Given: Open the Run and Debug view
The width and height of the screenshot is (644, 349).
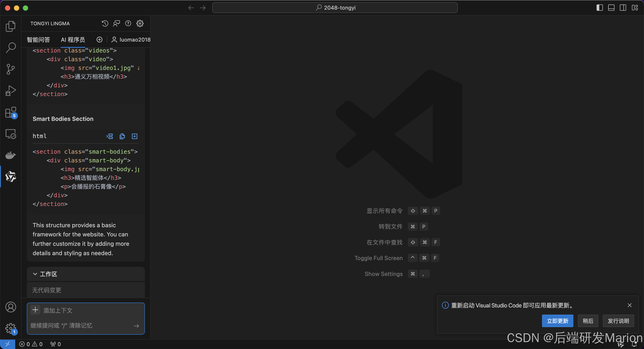Looking at the screenshot, I should point(11,91).
